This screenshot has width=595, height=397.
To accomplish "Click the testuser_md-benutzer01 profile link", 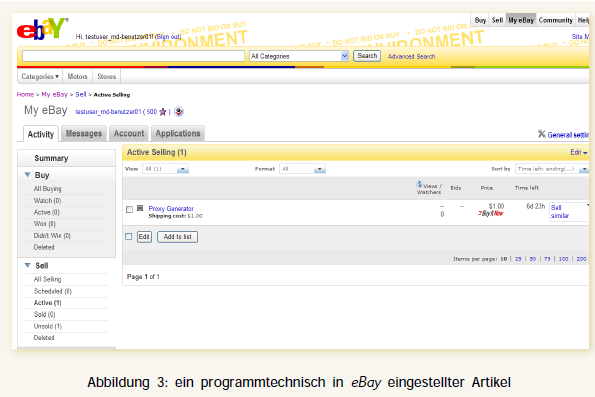I will (108, 112).
